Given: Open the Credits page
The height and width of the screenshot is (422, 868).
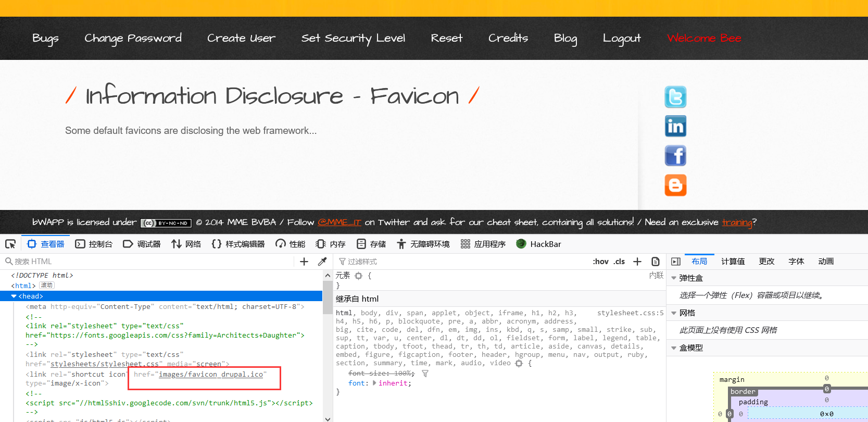Looking at the screenshot, I should coord(508,38).
